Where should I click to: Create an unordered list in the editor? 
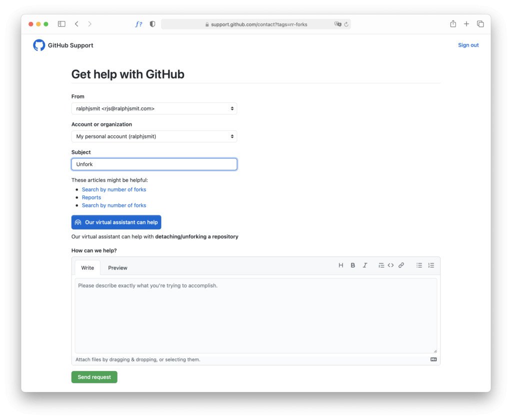tap(419, 265)
